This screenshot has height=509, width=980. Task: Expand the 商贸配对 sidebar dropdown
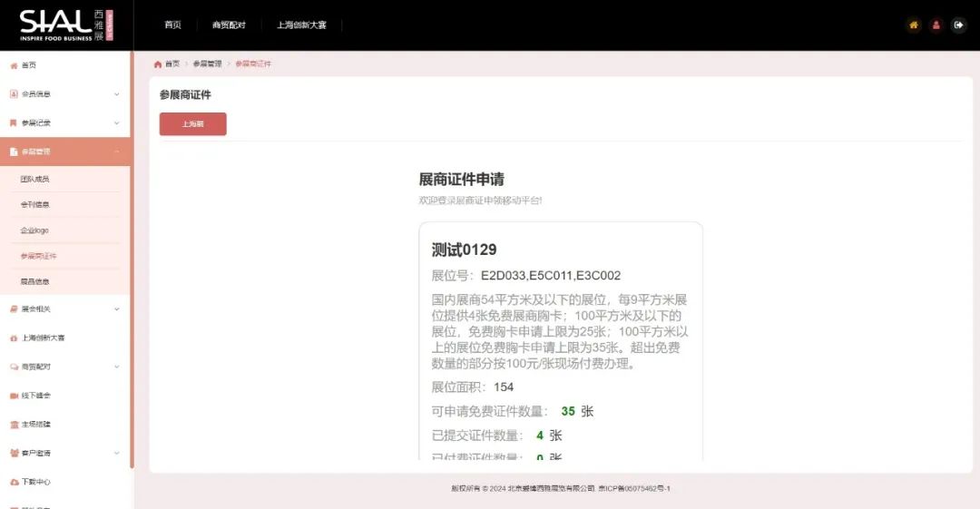click(116, 367)
